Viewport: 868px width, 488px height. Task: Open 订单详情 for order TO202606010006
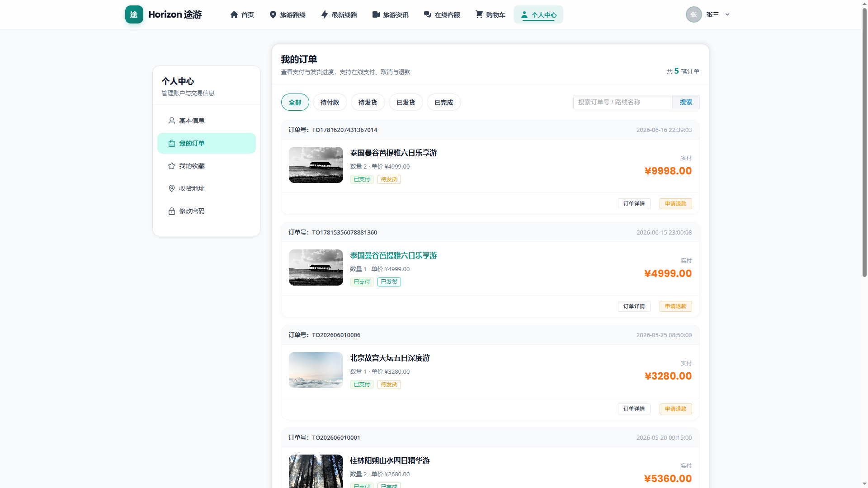[634, 409]
